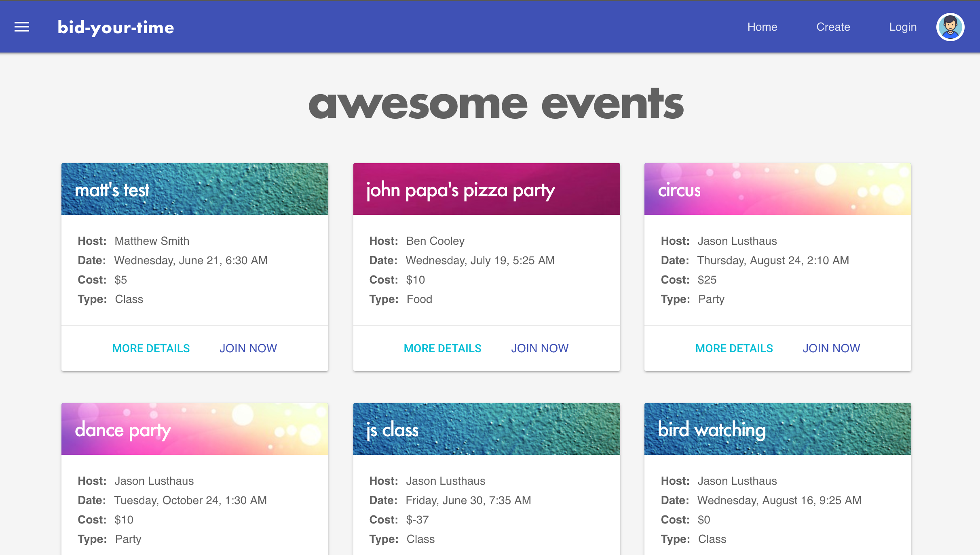Image resolution: width=980 pixels, height=555 pixels.
Task: Show more details for circus event
Action: [x=734, y=348]
